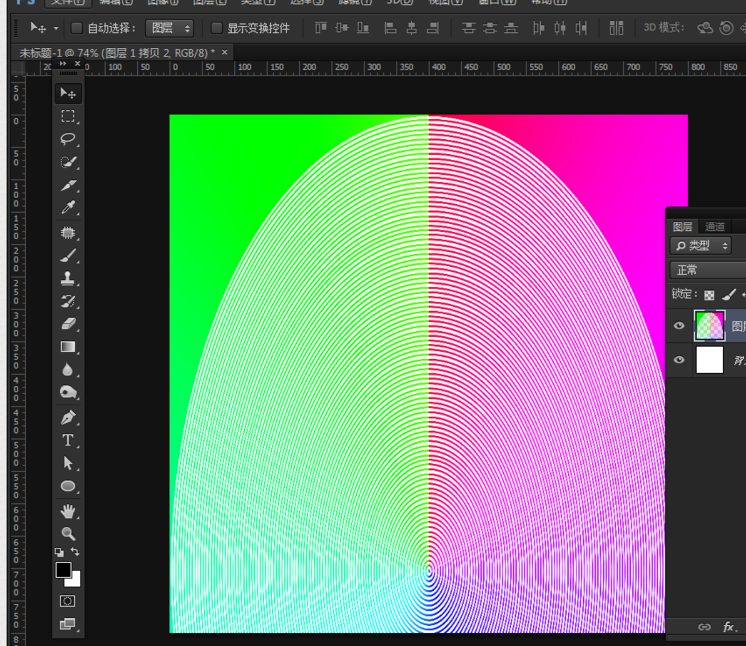Enable the 自动选择 checkbox
The width and height of the screenshot is (746, 646).
coord(77,28)
